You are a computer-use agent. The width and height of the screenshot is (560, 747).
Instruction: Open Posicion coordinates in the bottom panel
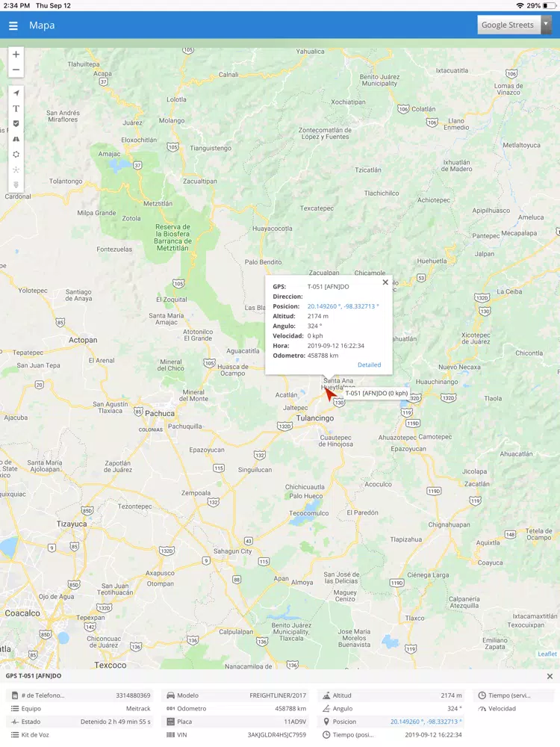click(x=426, y=722)
